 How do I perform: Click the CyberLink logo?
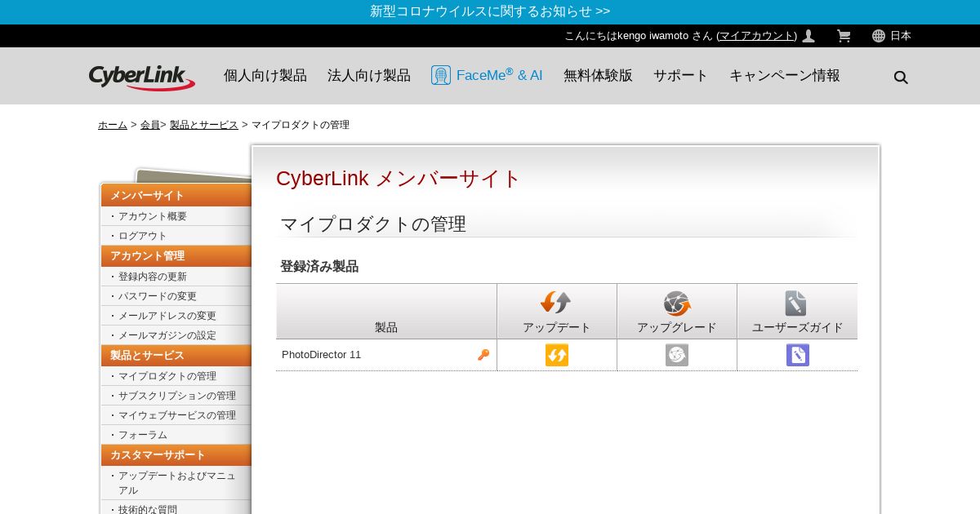pyautogui.click(x=142, y=78)
